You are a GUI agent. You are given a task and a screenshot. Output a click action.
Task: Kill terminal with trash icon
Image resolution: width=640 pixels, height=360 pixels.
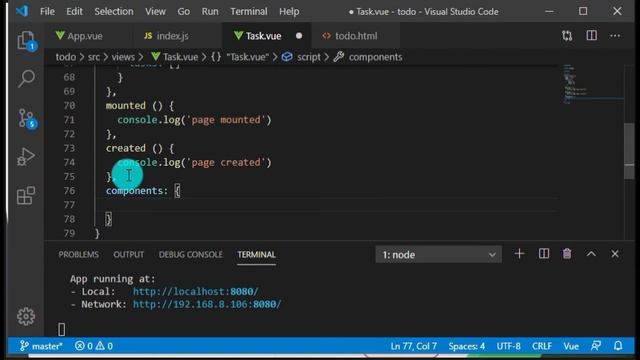point(567,254)
